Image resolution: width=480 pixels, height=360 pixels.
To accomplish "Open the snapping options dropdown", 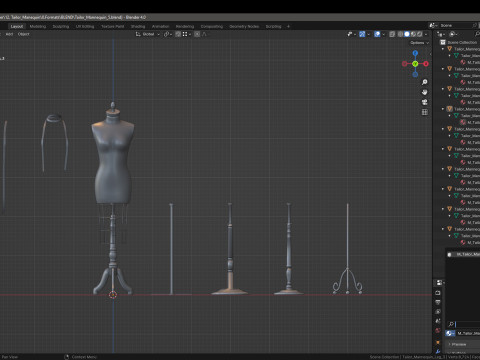I will pos(186,34).
